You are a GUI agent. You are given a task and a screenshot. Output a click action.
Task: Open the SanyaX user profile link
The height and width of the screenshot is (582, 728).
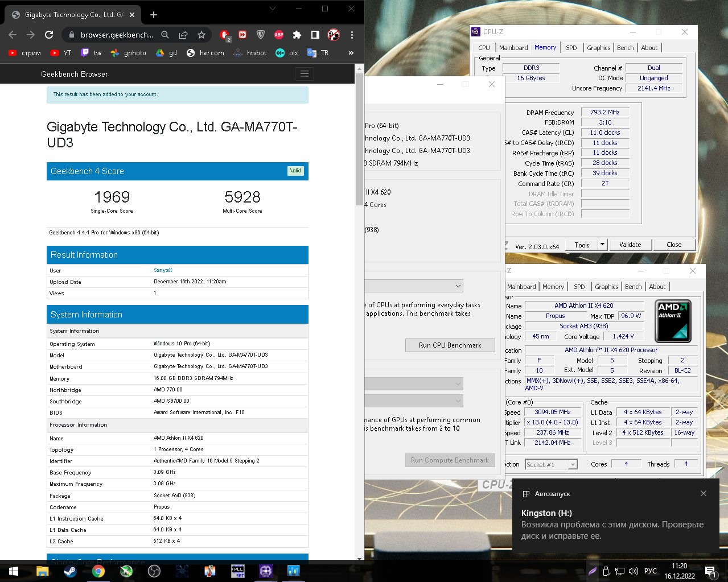[x=163, y=270]
